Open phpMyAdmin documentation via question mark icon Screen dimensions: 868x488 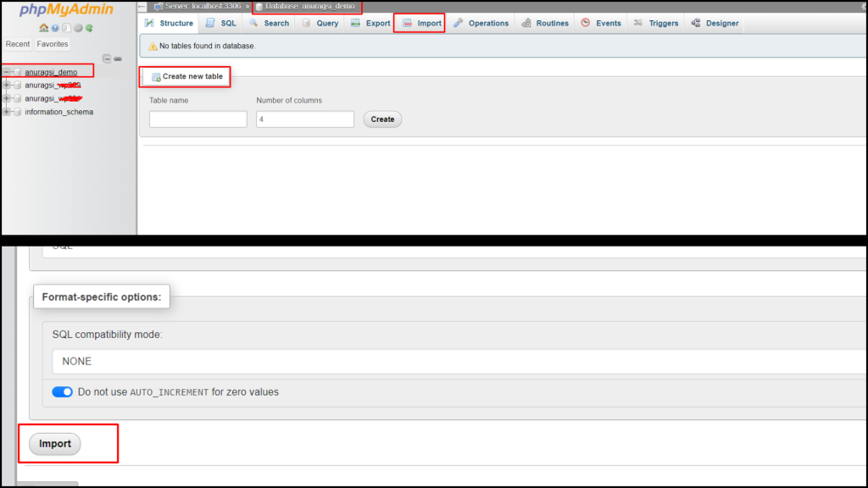point(55,27)
